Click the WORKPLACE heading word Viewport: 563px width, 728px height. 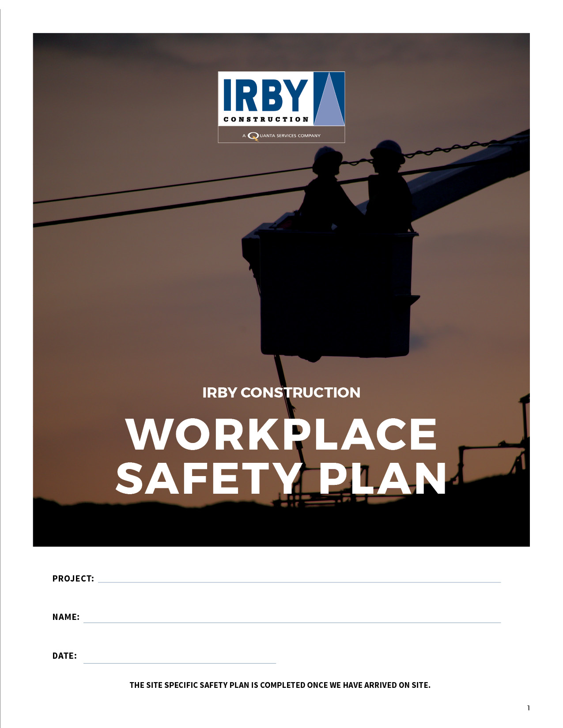[x=281, y=435]
